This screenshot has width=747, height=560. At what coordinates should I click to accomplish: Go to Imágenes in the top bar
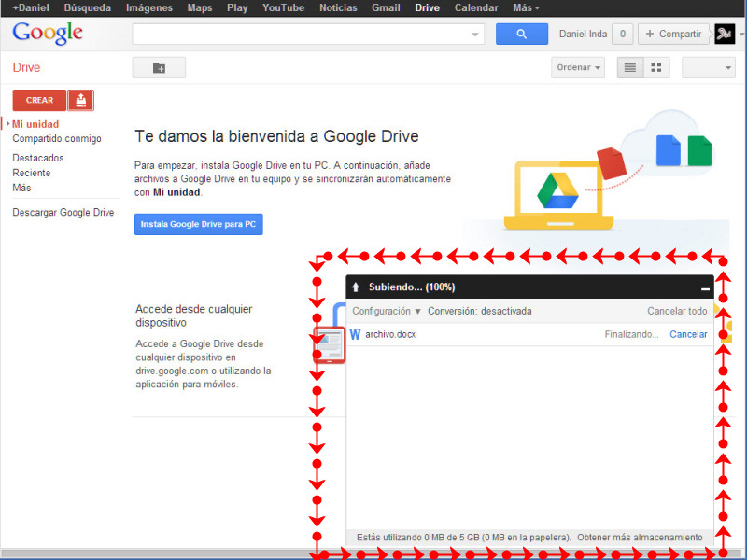click(149, 8)
